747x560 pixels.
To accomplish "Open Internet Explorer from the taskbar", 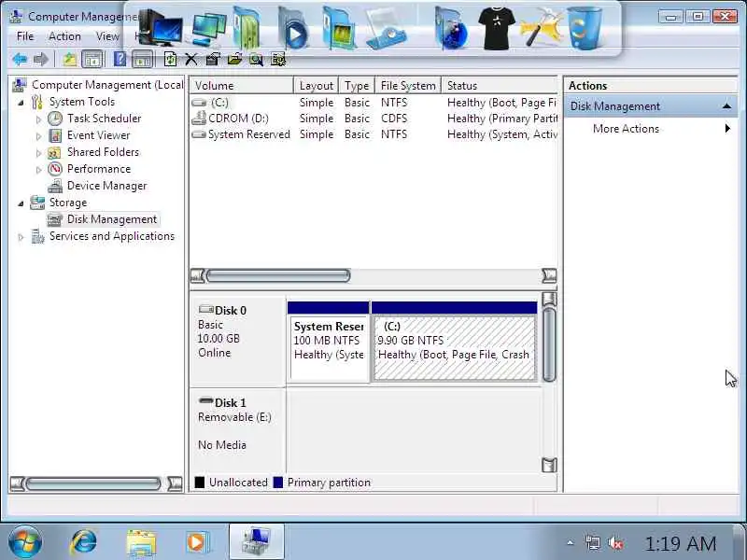I will click(84, 542).
